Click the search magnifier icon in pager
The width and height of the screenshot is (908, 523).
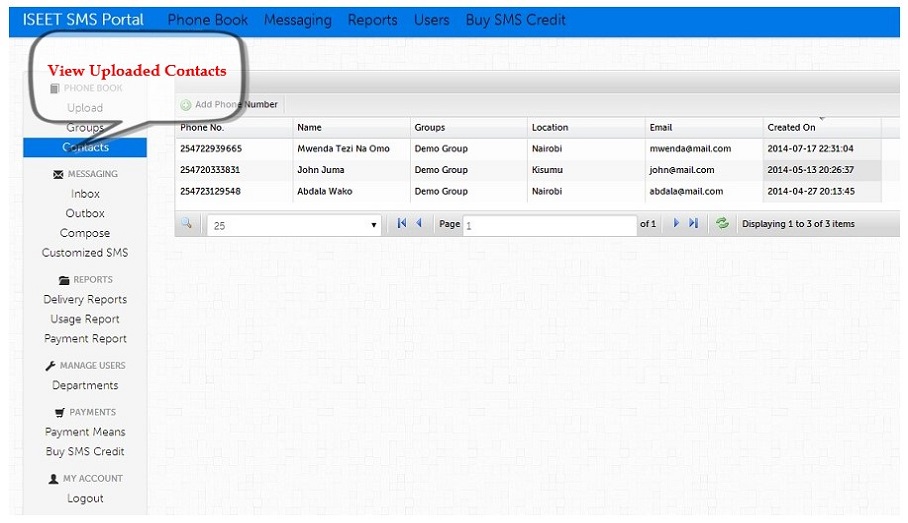pyautogui.click(x=186, y=225)
